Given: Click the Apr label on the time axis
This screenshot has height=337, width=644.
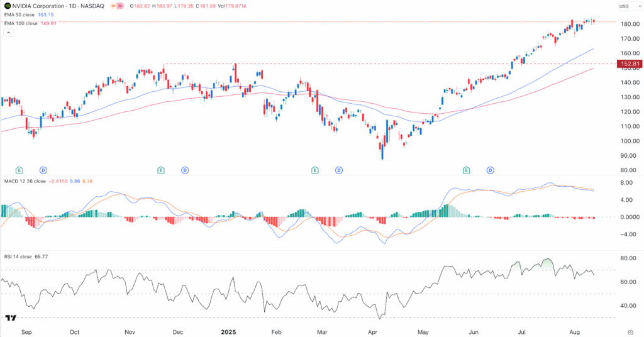Looking at the screenshot, I should pyautogui.click(x=372, y=332).
